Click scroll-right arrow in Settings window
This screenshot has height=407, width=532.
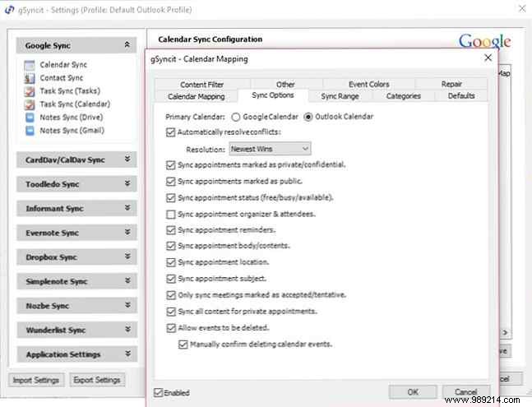click(x=505, y=332)
